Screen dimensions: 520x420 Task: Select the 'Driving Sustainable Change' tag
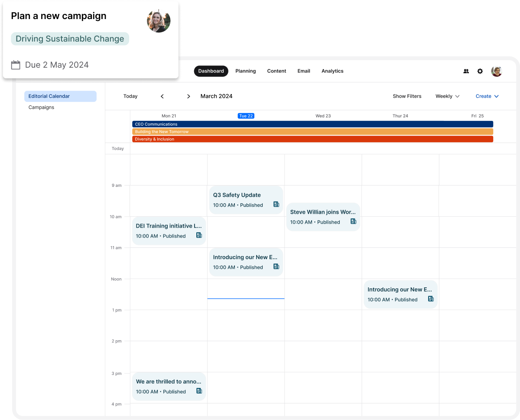[x=70, y=39]
